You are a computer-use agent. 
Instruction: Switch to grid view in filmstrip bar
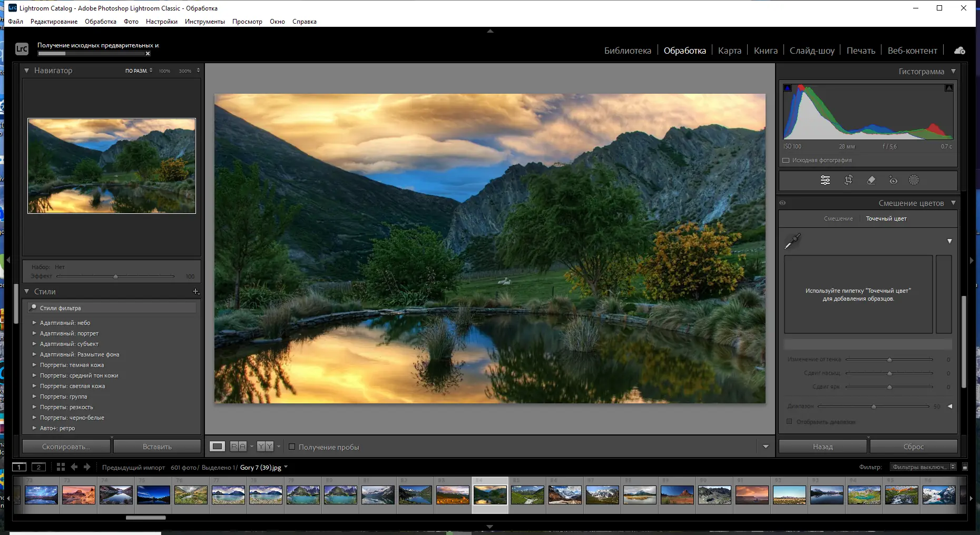pos(61,467)
